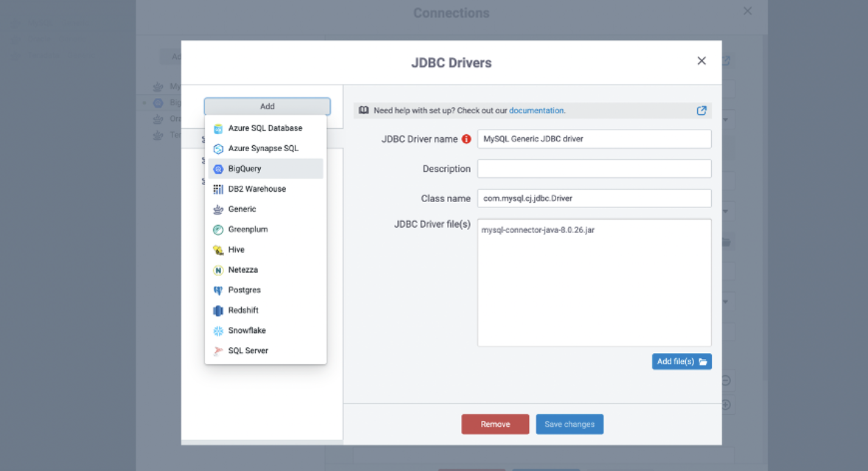Choose SQL Server from the list
The width and height of the screenshot is (868, 471).
click(266, 351)
